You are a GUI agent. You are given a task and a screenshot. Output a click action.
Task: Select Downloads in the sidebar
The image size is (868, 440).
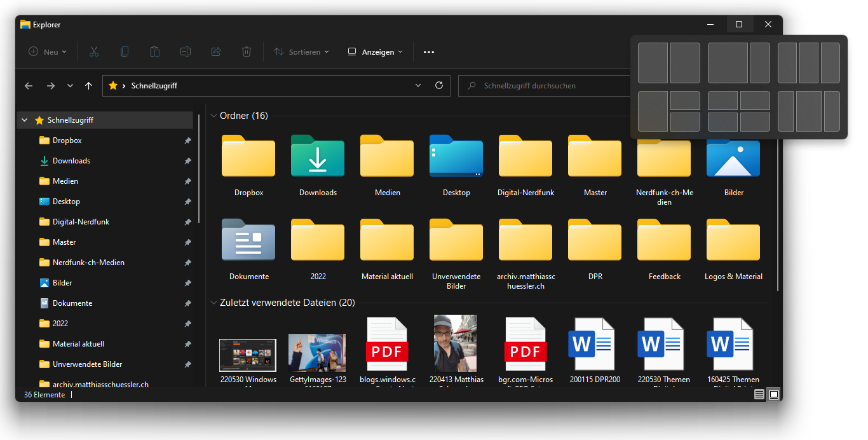tap(71, 161)
